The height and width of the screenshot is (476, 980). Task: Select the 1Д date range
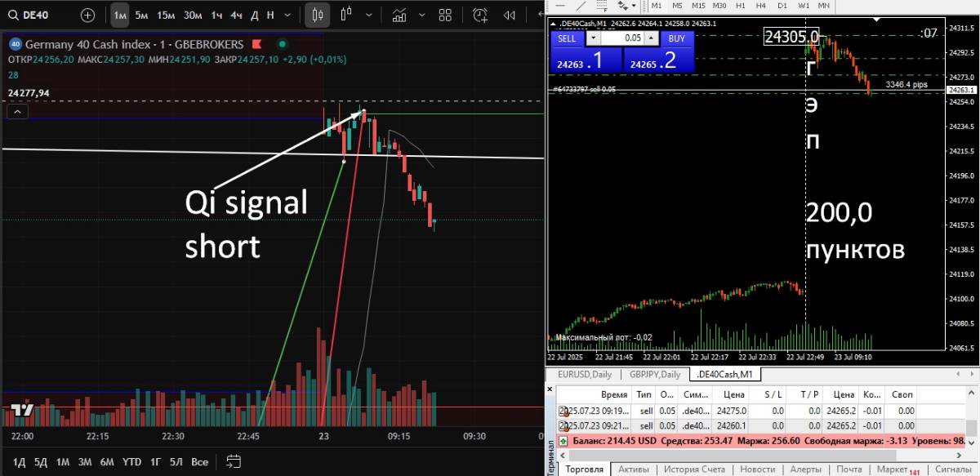pos(19,462)
